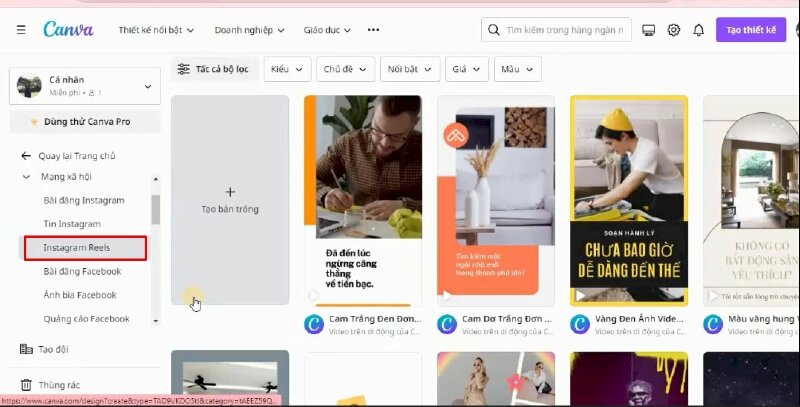Click play icon on Cam Đỏ Trắng template
The image size is (800, 407).
tap(446, 295)
